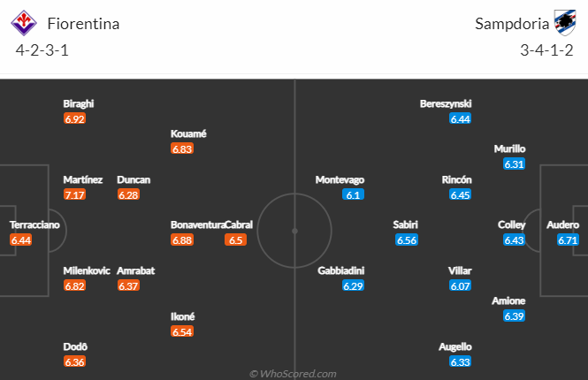Viewport: 588px width, 380px height.
Task: Select Audero's 6.71 rating badge
Action: pyautogui.click(x=568, y=239)
